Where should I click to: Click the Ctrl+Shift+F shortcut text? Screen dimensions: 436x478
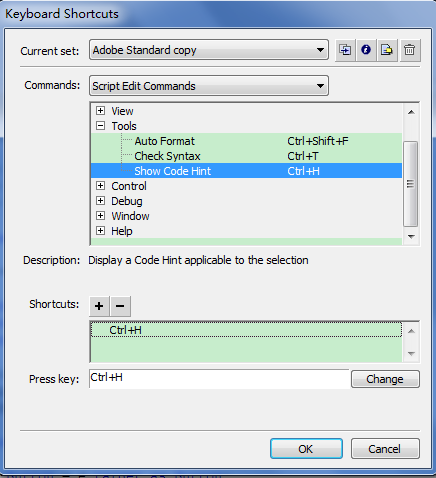pyautogui.click(x=318, y=141)
